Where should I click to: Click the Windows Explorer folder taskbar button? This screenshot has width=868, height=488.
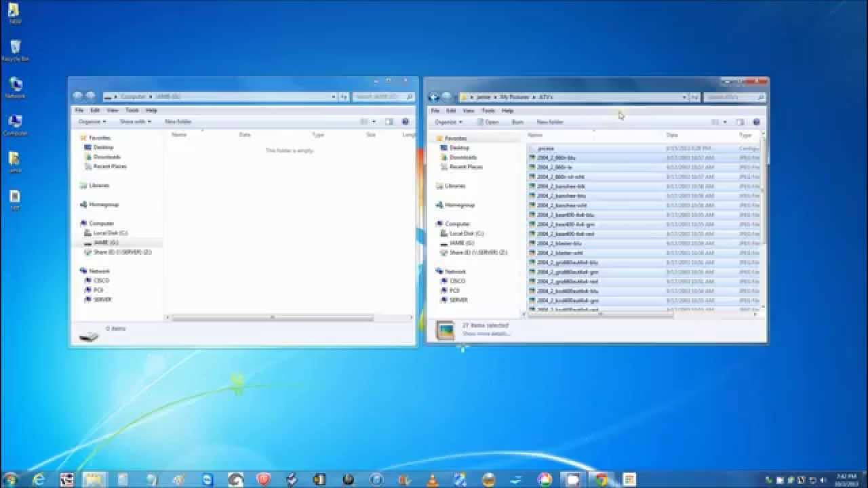click(94, 479)
